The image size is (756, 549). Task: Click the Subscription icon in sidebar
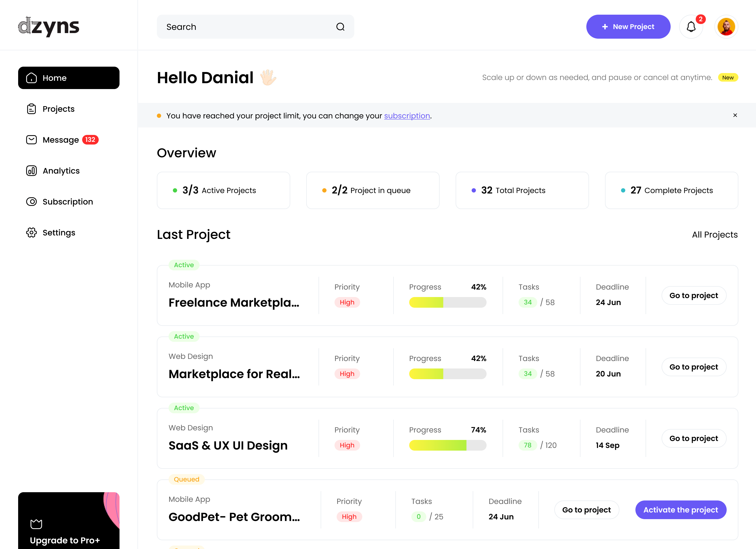(x=31, y=202)
